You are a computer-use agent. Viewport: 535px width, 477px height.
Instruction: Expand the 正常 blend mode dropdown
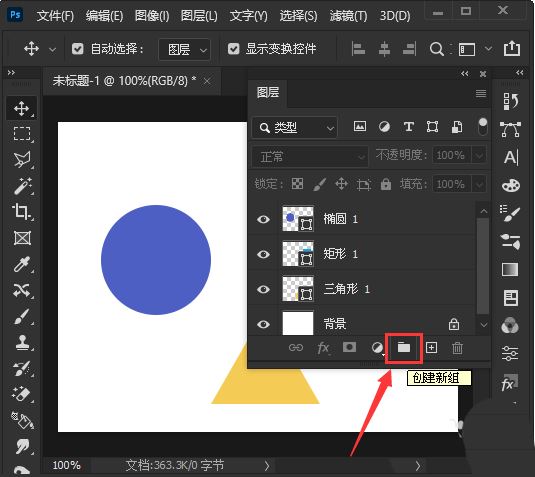tap(310, 157)
